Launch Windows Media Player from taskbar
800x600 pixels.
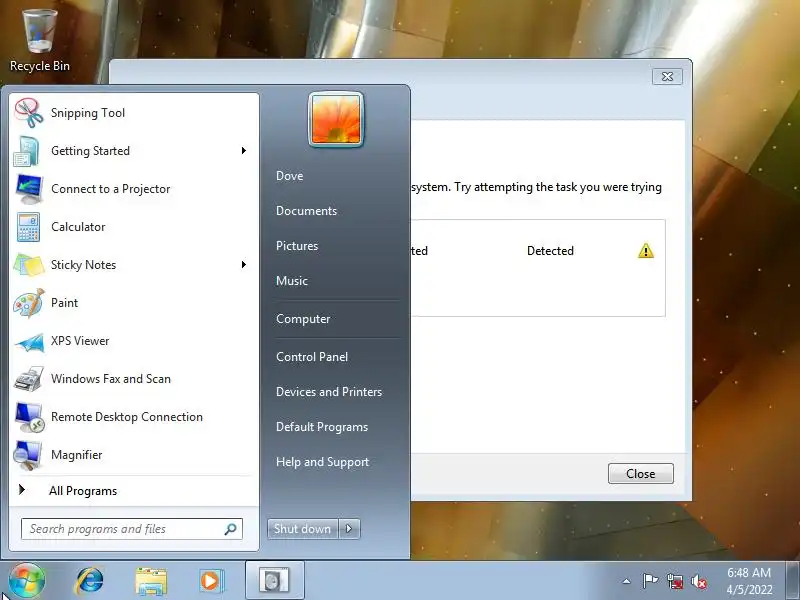click(210, 581)
